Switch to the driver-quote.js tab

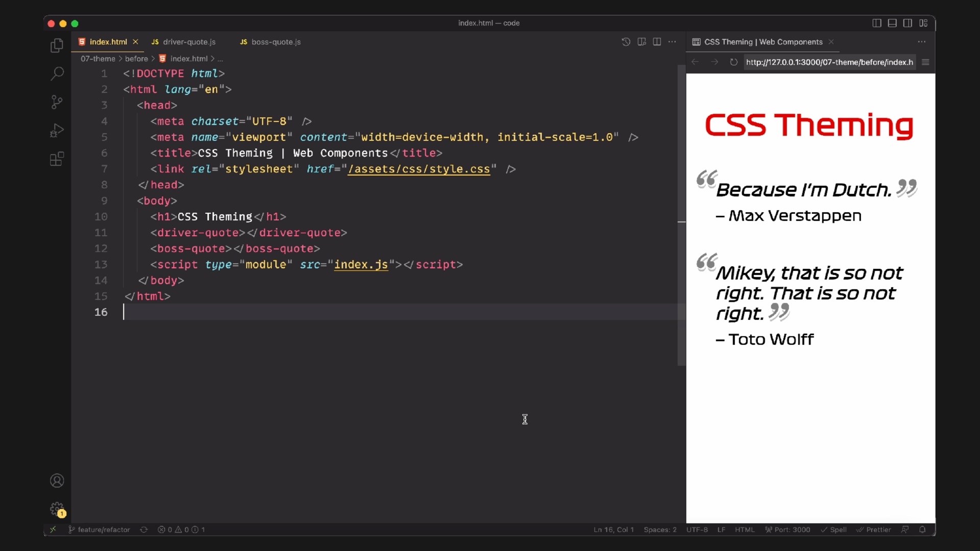tap(189, 42)
